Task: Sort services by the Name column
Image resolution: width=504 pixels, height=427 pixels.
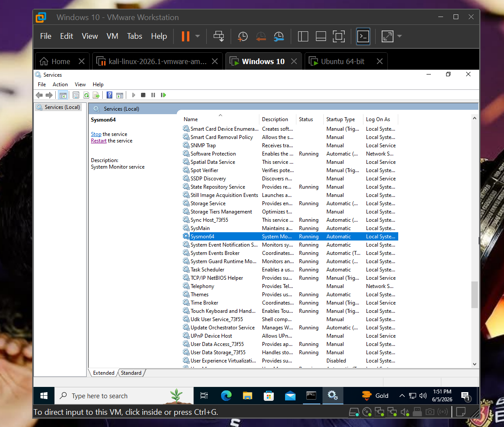Action: pos(220,119)
